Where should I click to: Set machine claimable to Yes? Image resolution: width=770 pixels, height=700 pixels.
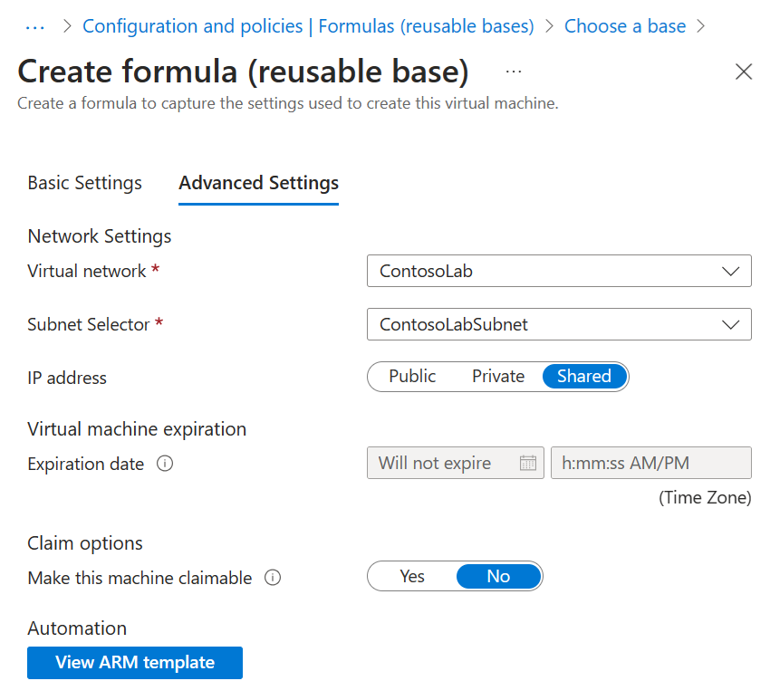(x=412, y=577)
